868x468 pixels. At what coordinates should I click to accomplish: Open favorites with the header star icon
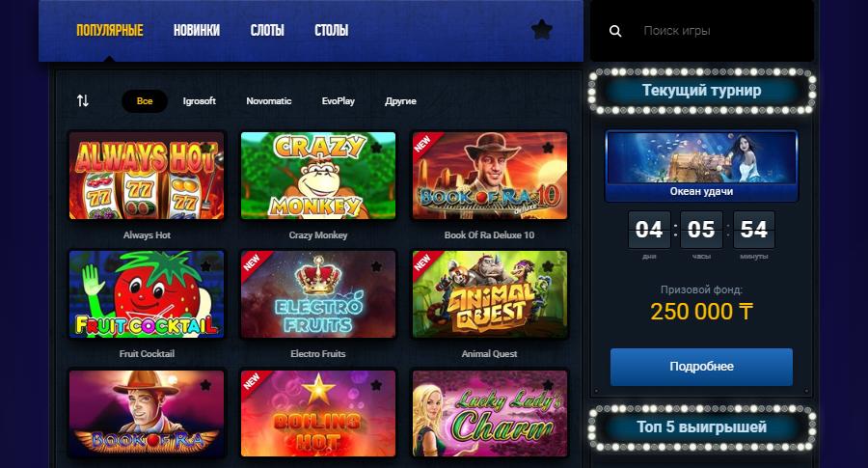coord(541,29)
